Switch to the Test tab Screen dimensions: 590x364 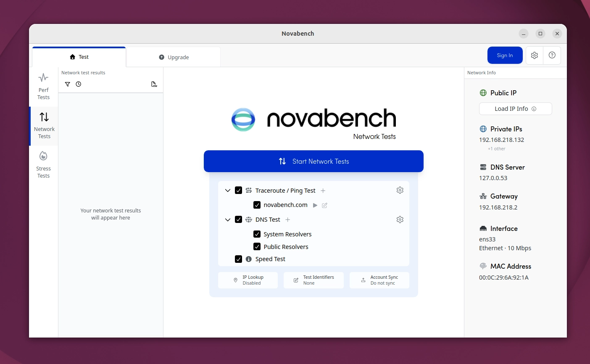(x=79, y=57)
